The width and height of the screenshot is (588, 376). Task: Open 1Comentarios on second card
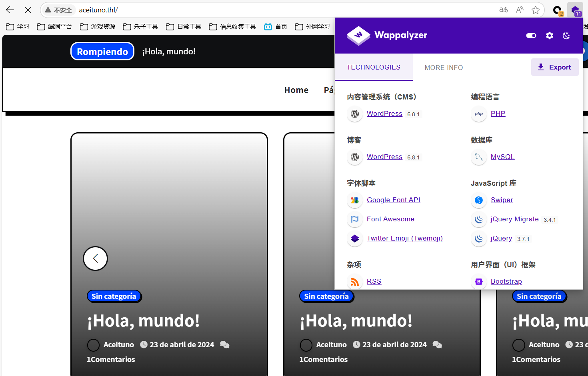click(324, 360)
